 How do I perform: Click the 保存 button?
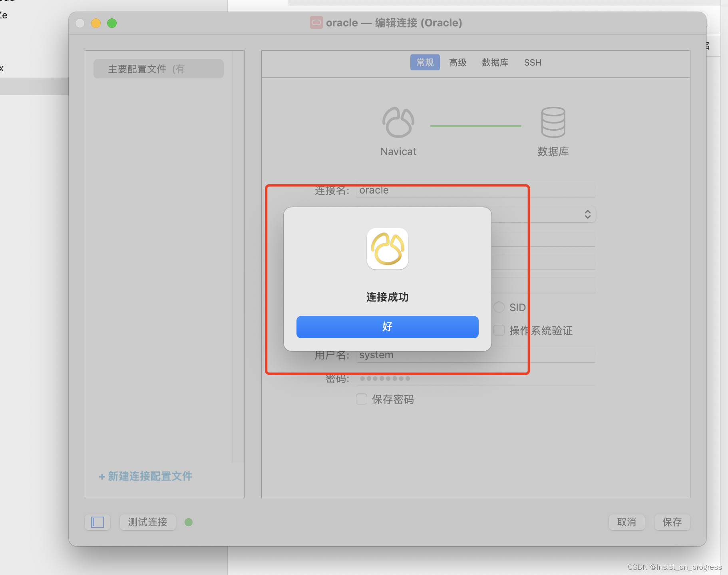pyautogui.click(x=672, y=522)
